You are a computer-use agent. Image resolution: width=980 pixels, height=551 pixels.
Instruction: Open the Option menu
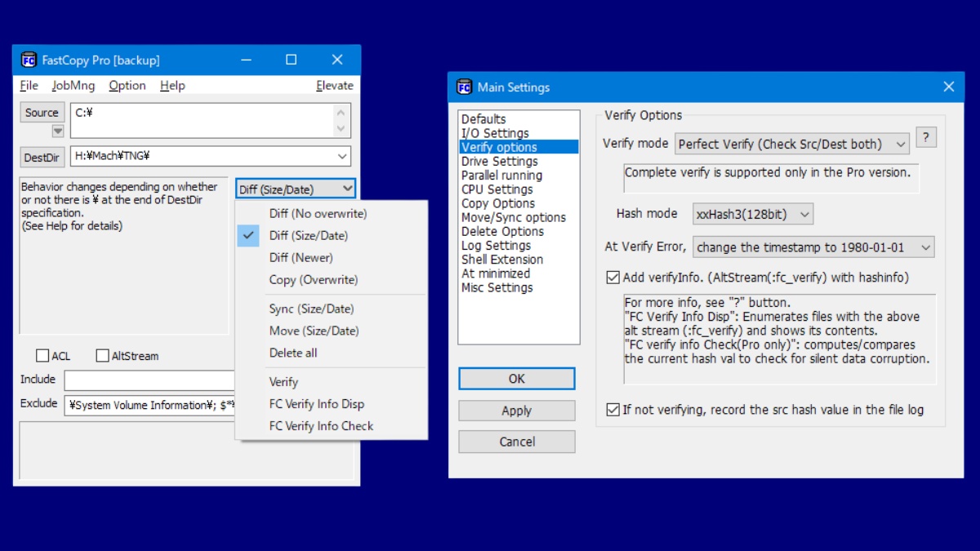point(127,85)
